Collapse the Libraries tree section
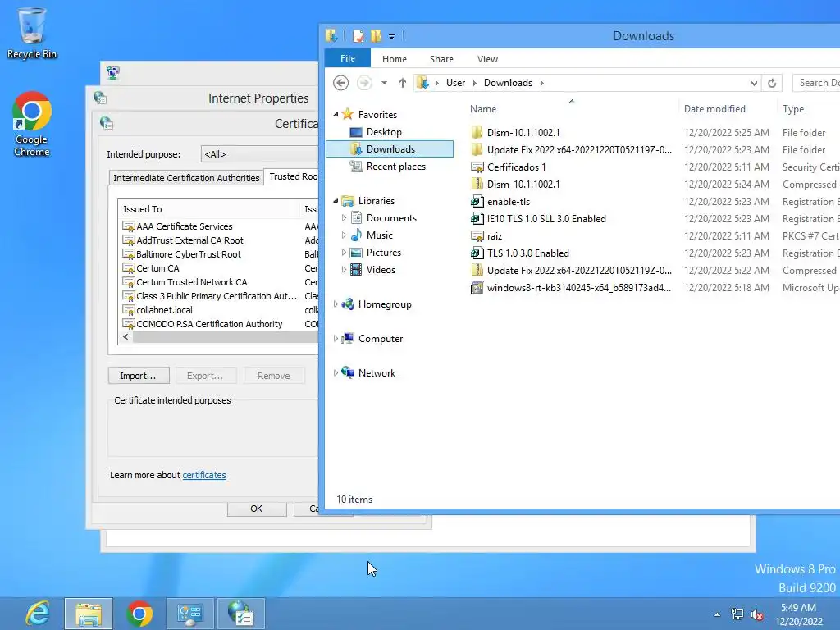This screenshot has width=840, height=630. (336, 201)
